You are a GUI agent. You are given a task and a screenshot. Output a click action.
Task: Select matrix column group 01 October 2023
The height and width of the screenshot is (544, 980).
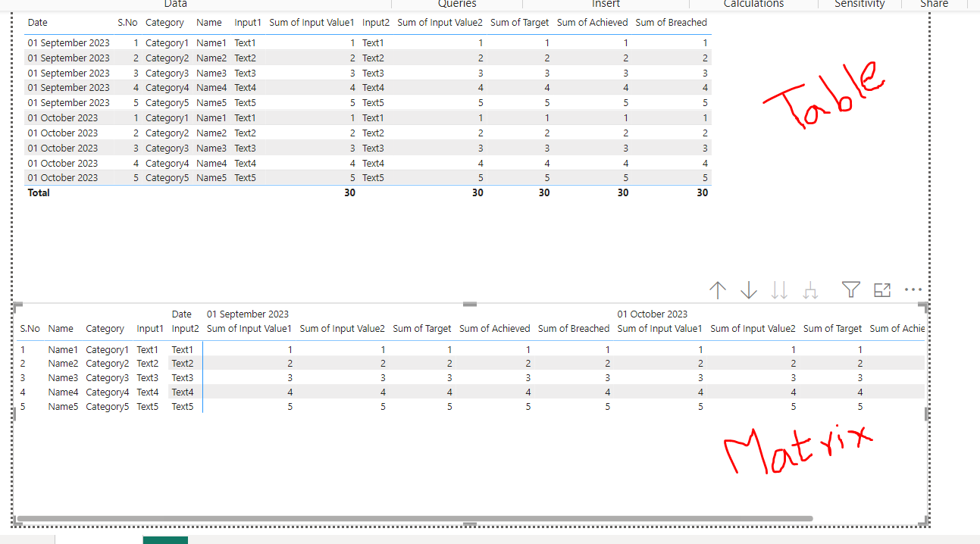click(653, 314)
